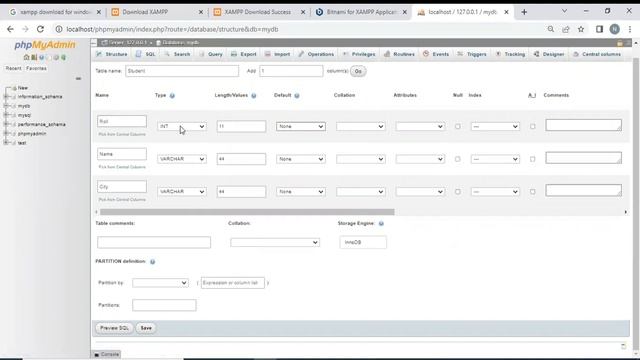This screenshot has height=360, width=640.
Task: Click Favorites link in sidebar
Action: pyautogui.click(x=36, y=69)
